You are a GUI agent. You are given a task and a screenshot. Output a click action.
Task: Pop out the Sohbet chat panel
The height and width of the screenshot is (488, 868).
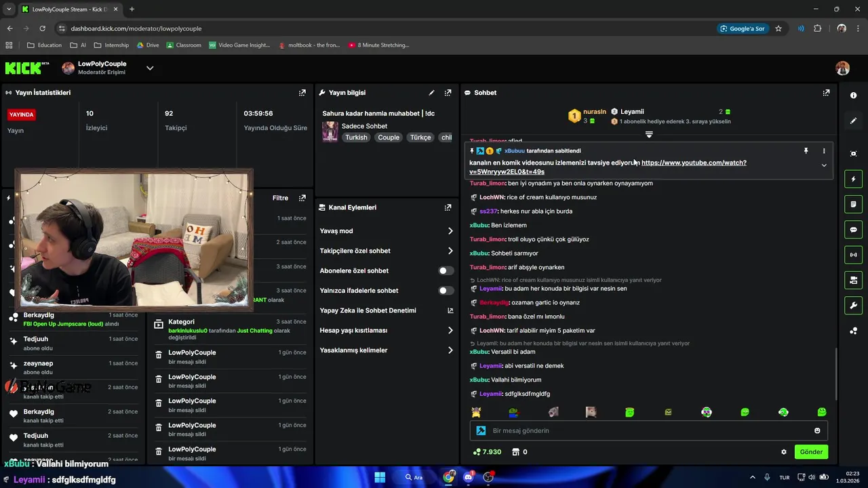[x=826, y=93]
